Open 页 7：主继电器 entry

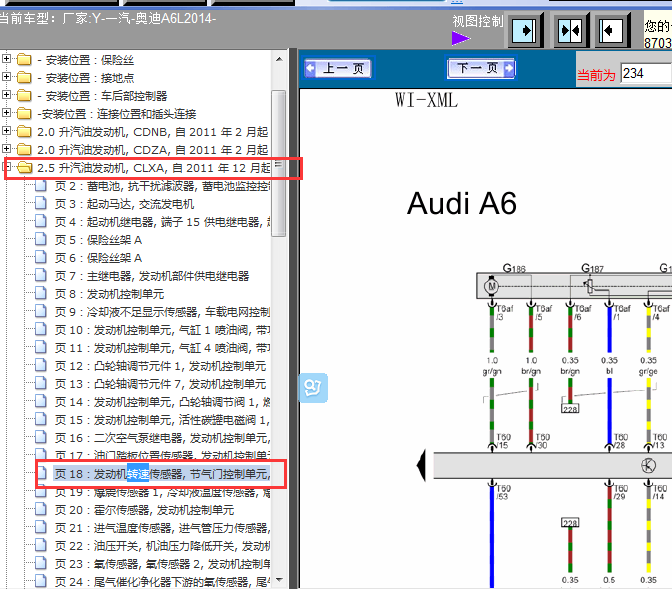click(152, 276)
